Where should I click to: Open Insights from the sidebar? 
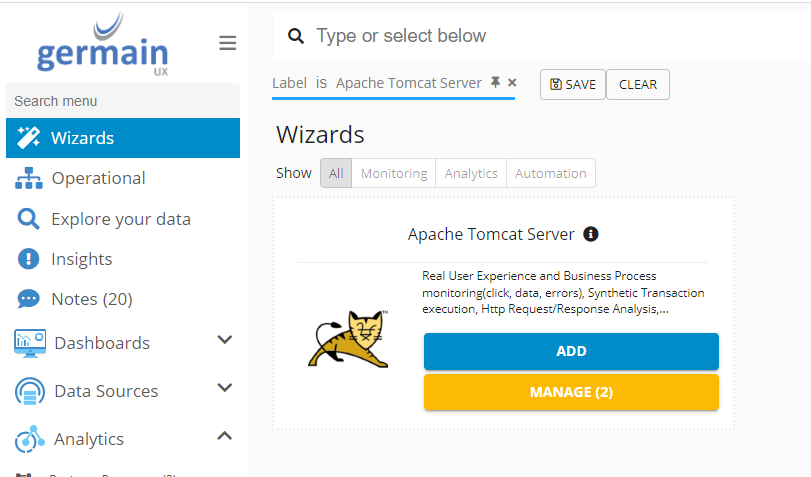coord(81,259)
